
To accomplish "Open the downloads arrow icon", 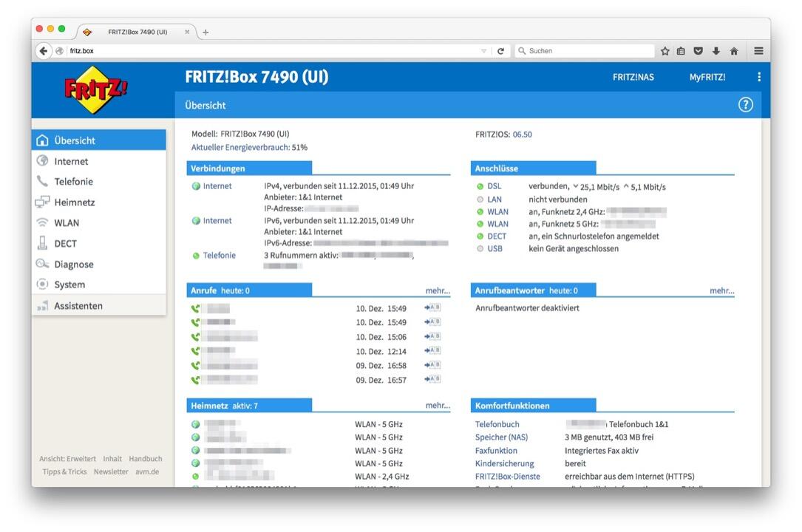I will (716, 50).
